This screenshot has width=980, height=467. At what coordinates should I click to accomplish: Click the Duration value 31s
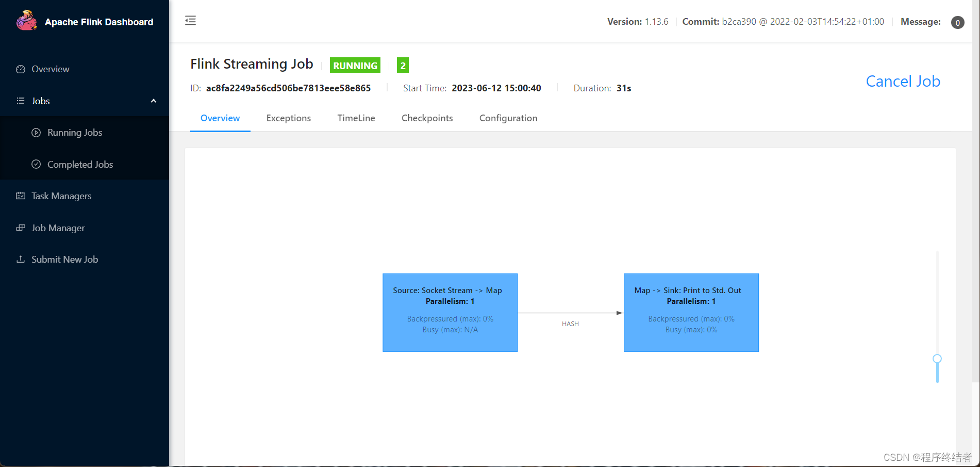coord(624,88)
